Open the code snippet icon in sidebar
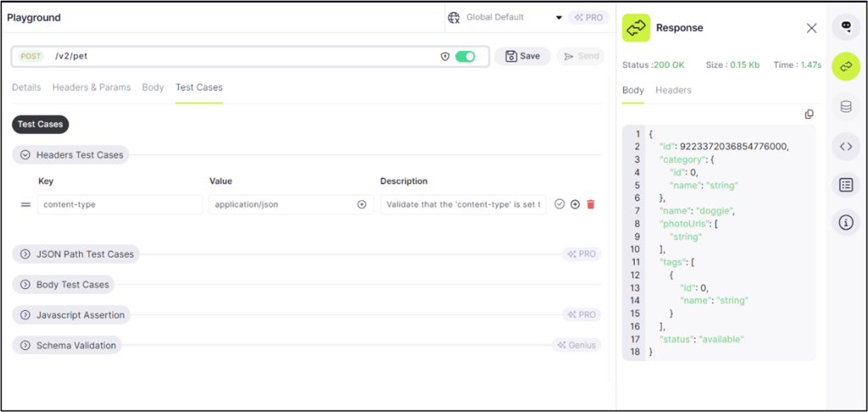868x412 pixels. point(845,146)
